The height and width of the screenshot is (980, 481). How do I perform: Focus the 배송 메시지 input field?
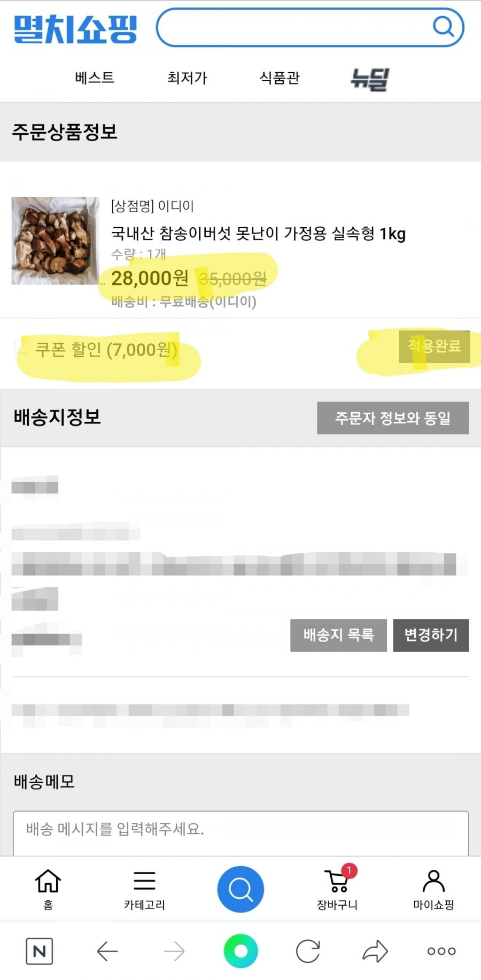(241, 833)
